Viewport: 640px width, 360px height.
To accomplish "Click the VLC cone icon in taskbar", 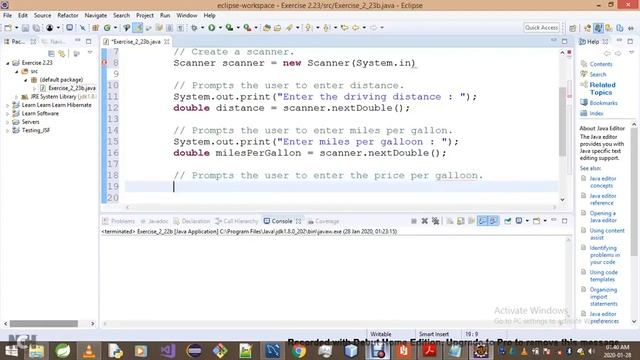I will (x=89, y=351).
